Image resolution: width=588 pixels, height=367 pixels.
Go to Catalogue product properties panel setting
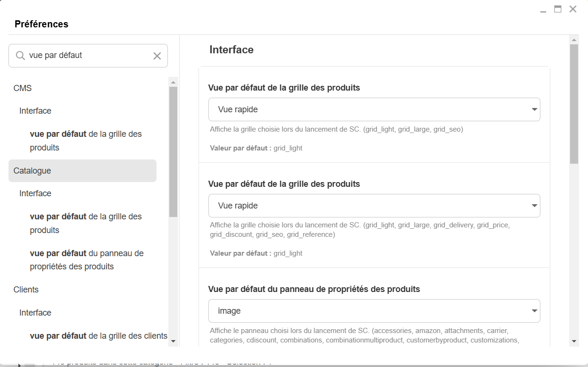click(86, 260)
